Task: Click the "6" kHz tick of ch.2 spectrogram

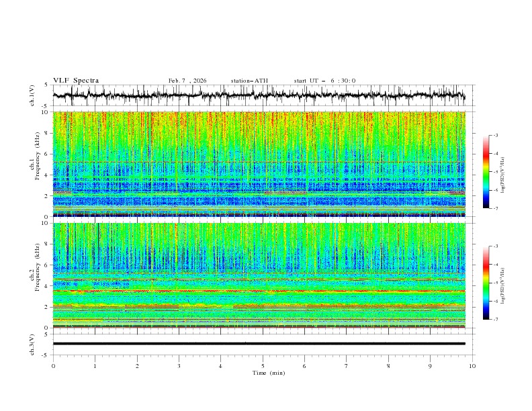Action: pos(48,265)
